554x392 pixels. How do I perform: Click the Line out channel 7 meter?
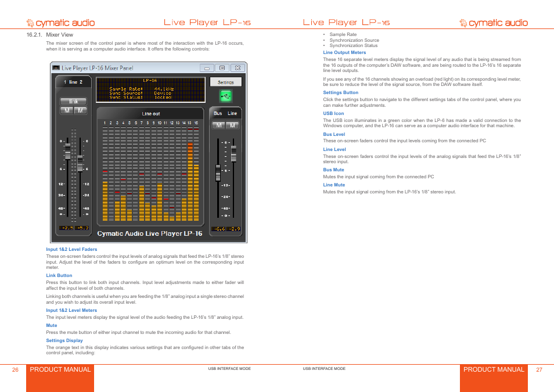[x=141, y=174]
